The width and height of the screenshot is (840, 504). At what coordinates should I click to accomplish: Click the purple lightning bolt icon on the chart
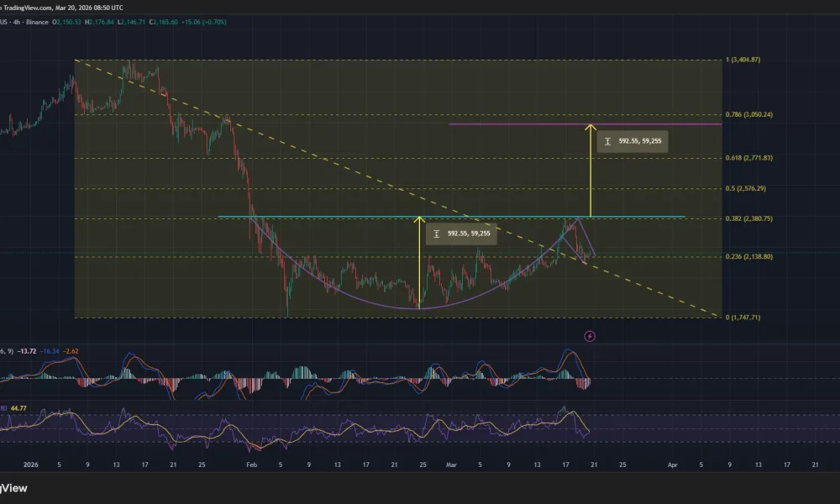coord(591,336)
